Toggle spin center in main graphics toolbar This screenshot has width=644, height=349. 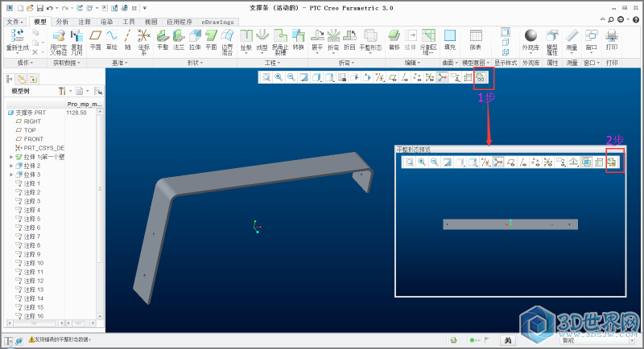[x=442, y=77]
